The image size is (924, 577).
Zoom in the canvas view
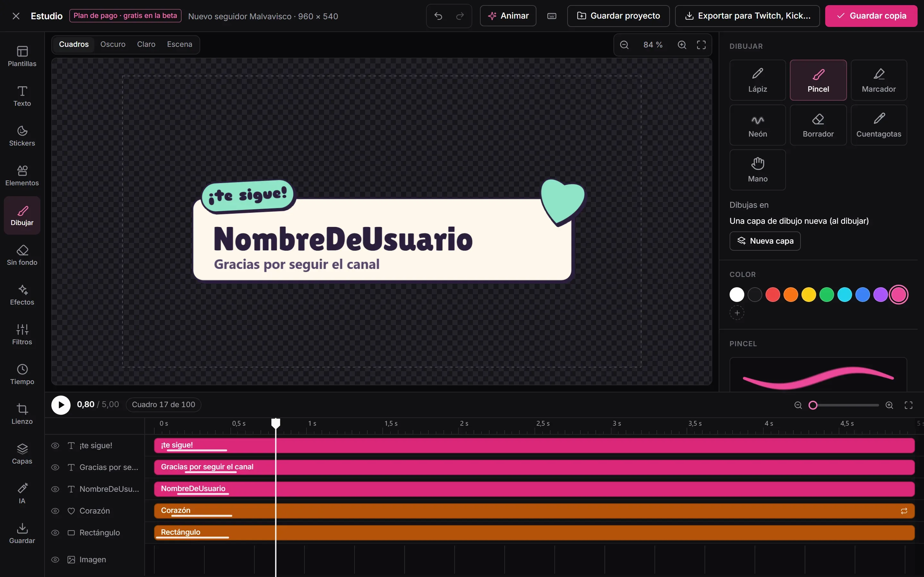[682, 45]
